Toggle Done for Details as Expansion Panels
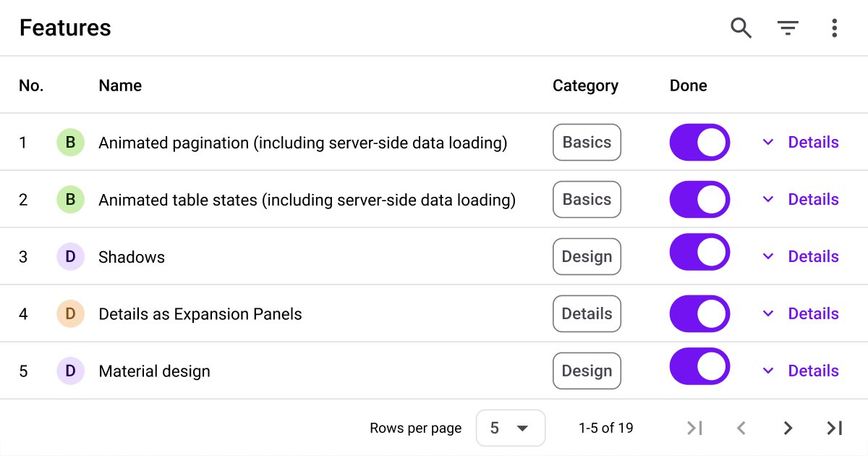Viewport: 868px width, 456px height. (x=700, y=313)
